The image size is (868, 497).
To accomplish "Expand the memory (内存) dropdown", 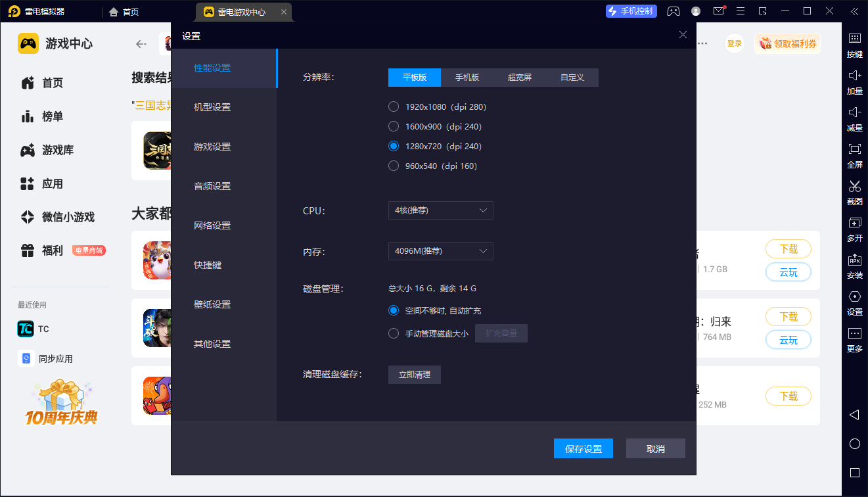I will 440,251.
